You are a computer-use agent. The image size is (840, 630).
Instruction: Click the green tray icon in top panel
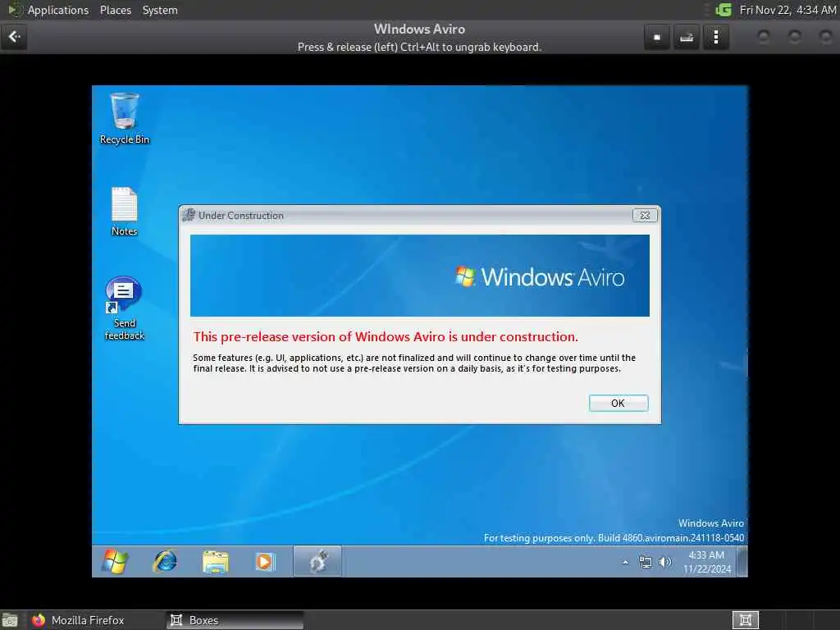pos(724,10)
